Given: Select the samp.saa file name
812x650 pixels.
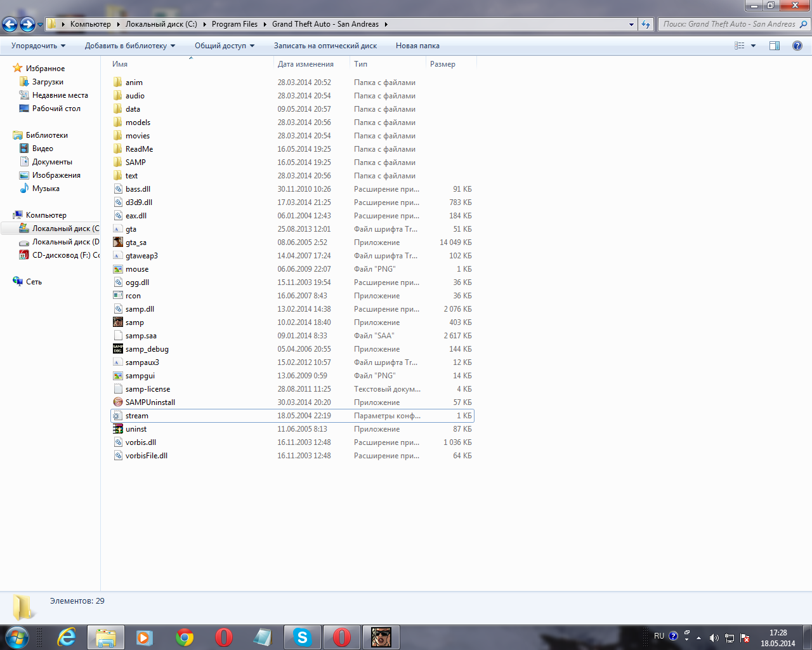Looking at the screenshot, I should (x=141, y=336).
